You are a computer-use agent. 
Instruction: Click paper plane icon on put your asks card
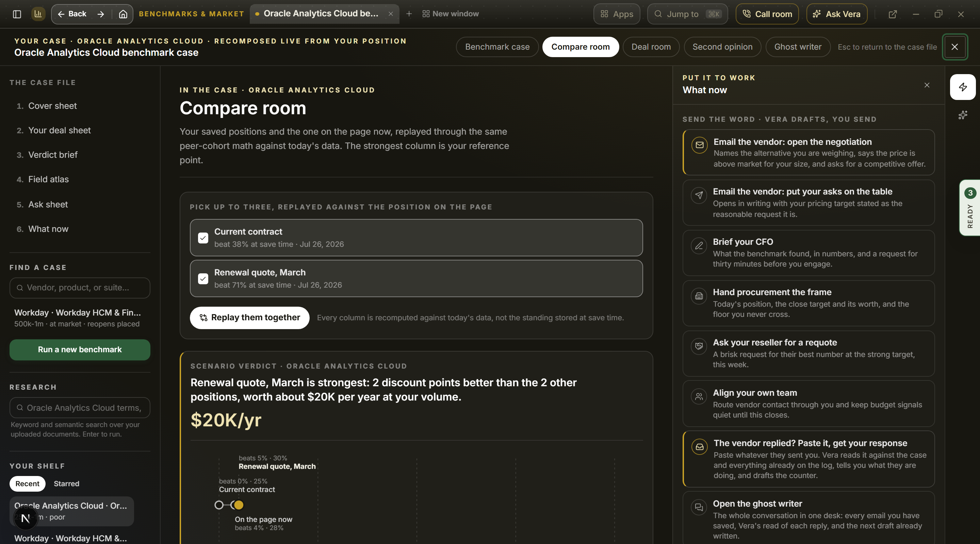point(699,195)
